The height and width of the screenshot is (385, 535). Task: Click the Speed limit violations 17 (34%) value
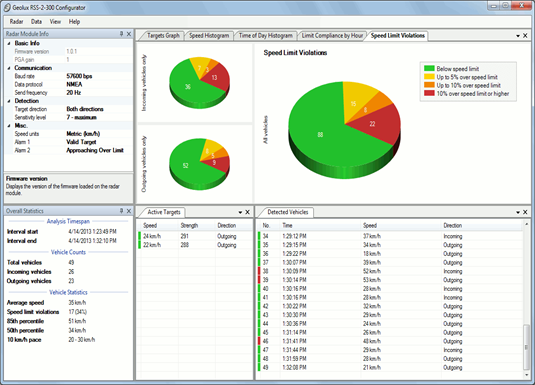tap(77, 312)
